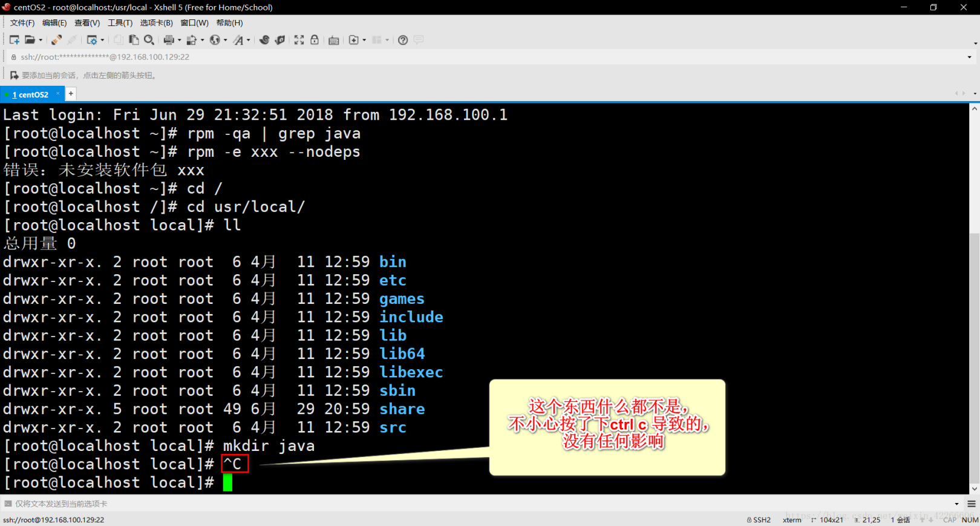Click the Reconnect plug icon
This screenshot has height=526, width=980.
pyautogui.click(x=56, y=40)
